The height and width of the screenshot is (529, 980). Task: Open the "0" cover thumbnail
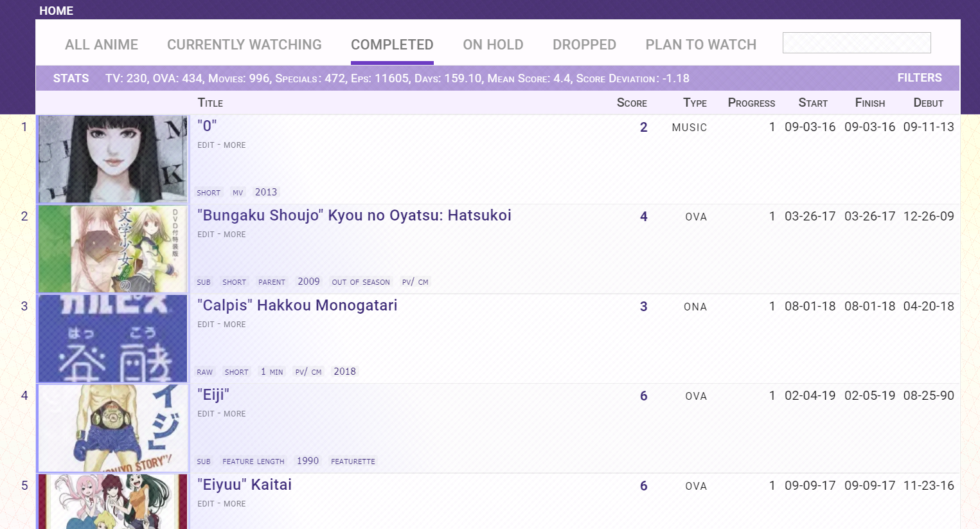click(113, 159)
